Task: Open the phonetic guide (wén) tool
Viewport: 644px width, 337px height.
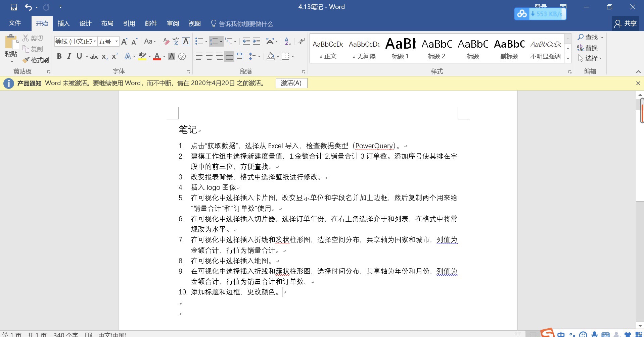Action: pos(176,42)
